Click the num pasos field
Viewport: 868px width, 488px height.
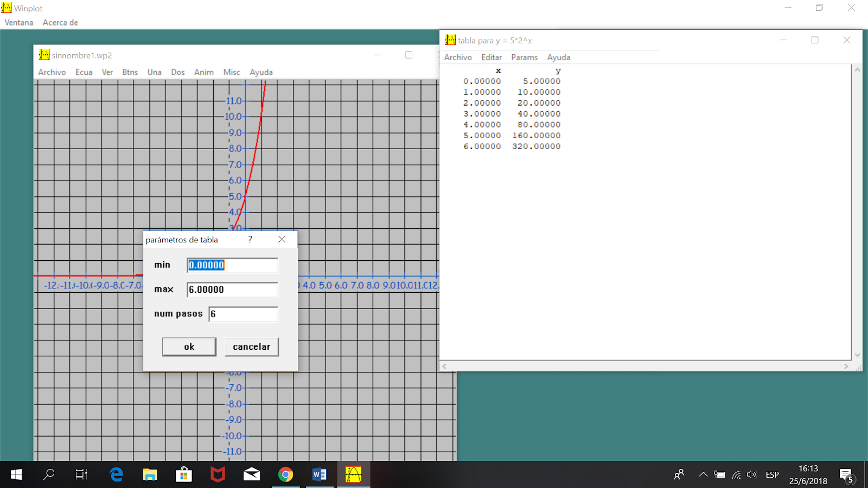click(244, 314)
